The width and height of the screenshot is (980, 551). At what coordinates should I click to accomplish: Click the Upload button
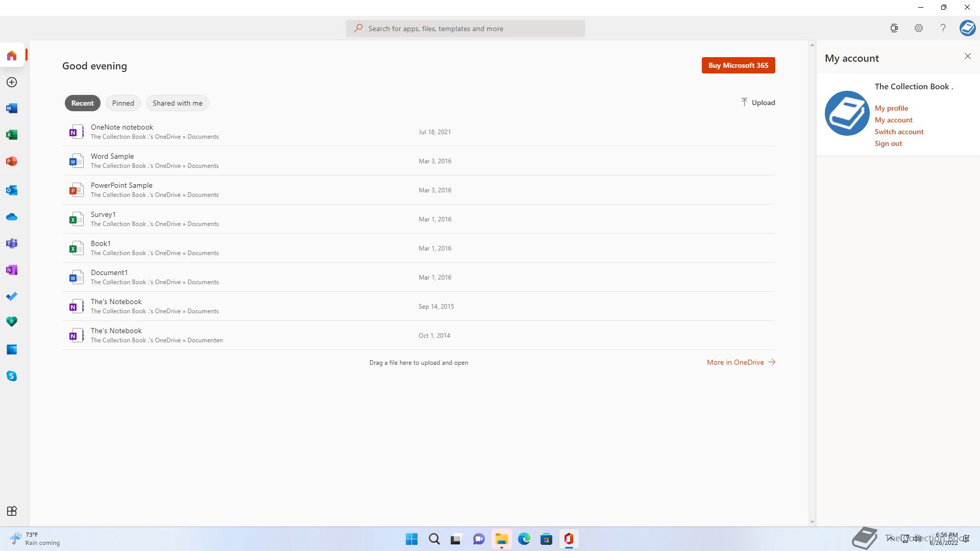pyautogui.click(x=758, y=103)
